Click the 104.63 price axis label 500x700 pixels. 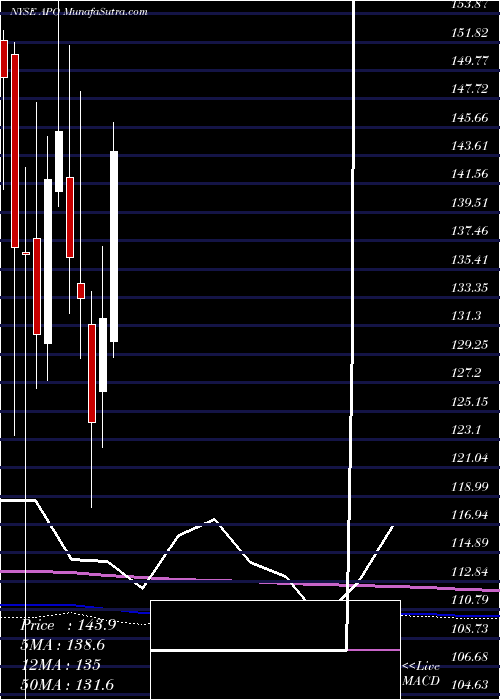click(469, 686)
